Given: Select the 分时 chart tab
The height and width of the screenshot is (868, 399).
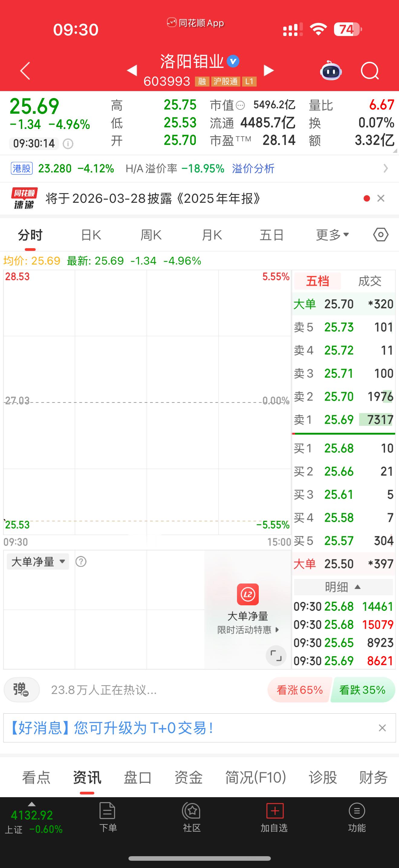Looking at the screenshot, I should click(30, 235).
